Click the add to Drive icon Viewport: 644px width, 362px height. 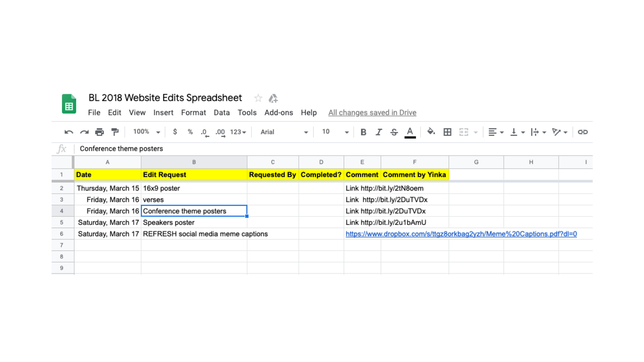click(x=273, y=98)
